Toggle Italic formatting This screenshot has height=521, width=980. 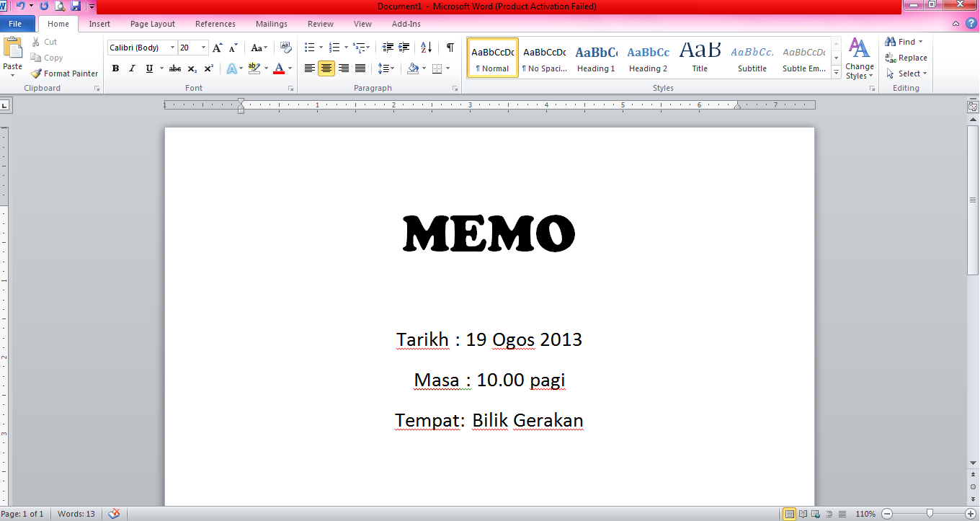(132, 68)
